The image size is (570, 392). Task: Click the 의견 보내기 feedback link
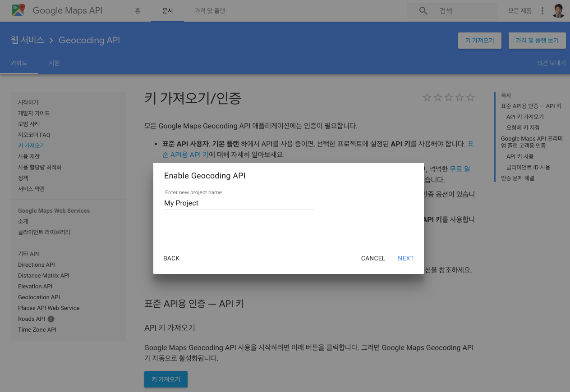point(552,63)
